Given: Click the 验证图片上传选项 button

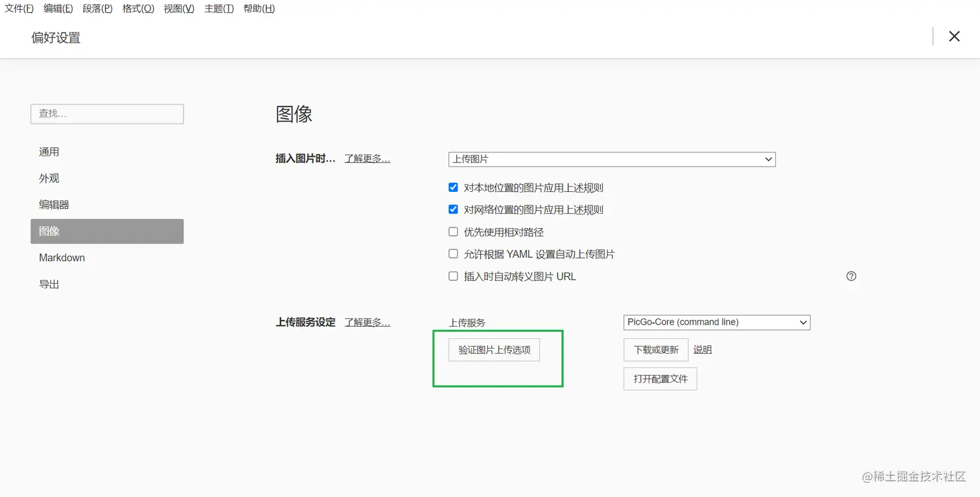Looking at the screenshot, I should click(x=494, y=350).
